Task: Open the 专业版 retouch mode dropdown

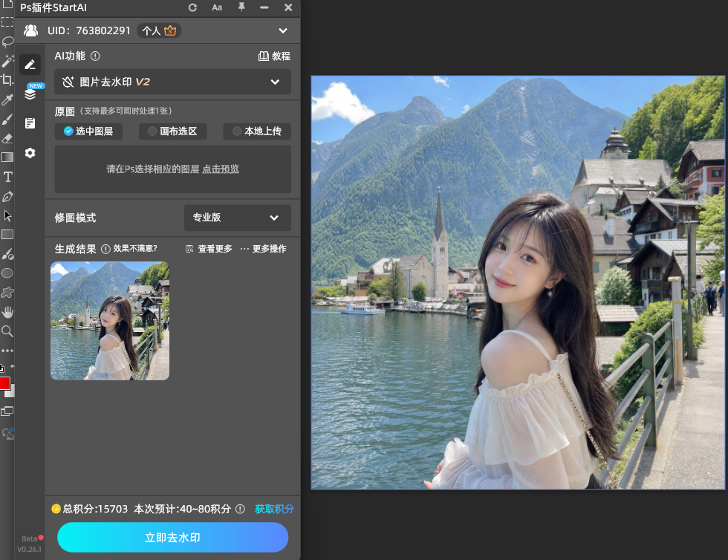Action: [x=238, y=218]
